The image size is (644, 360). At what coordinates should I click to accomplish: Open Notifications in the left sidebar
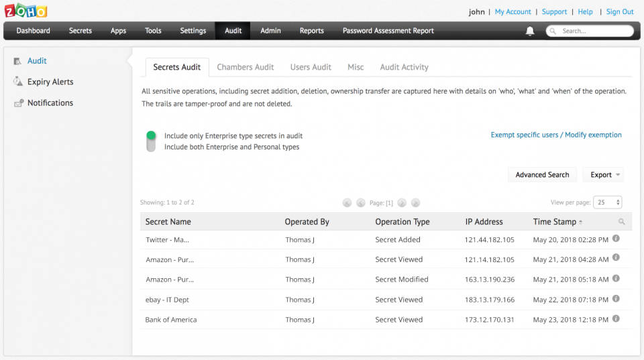[50, 103]
